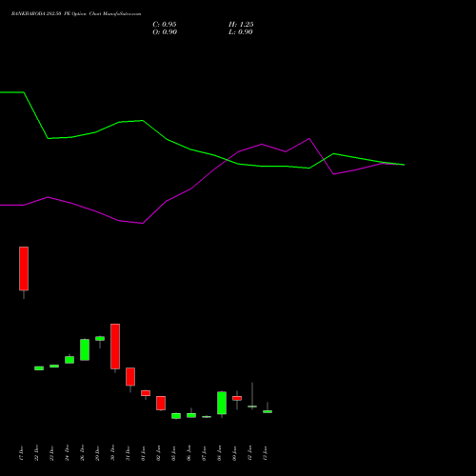The width and height of the screenshot is (476, 476).
Task: Click the 05 Jan date label
Action: (x=173, y=453)
